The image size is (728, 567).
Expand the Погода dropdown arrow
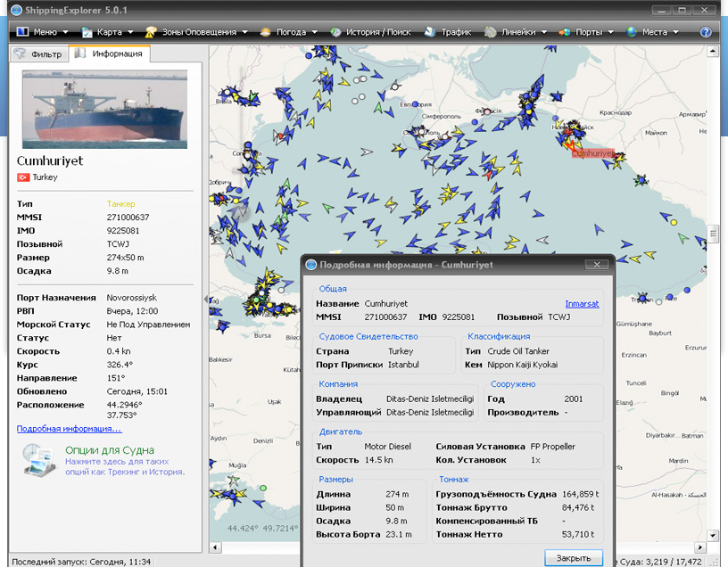tap(314, 32)
